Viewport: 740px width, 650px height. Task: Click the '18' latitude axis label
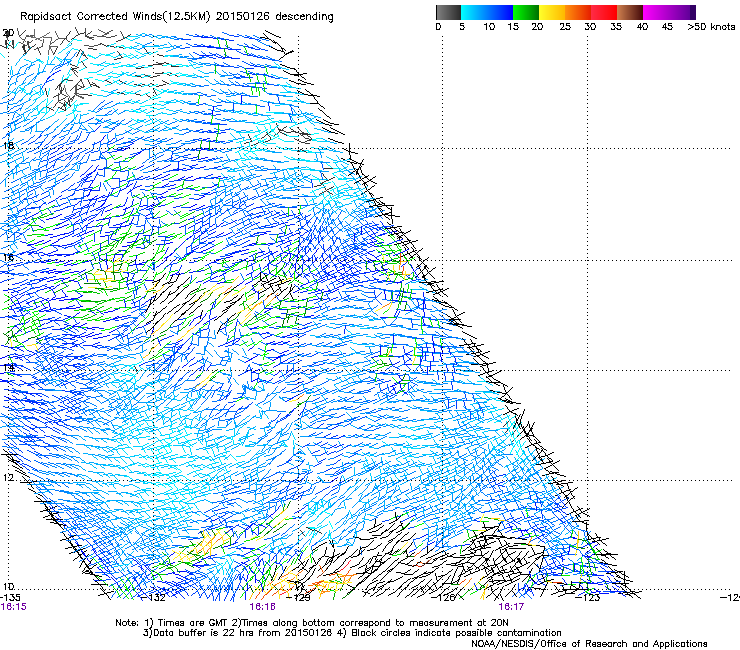[x=8, y=145]
